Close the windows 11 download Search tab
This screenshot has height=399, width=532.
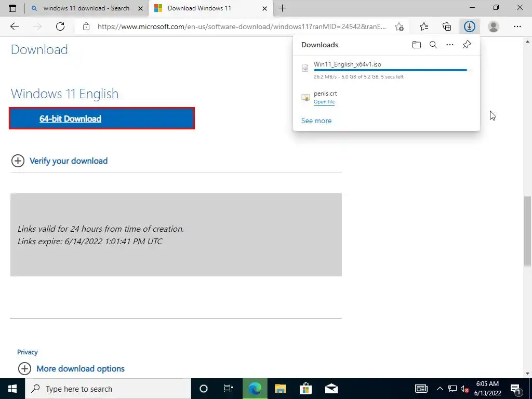click(140, 8)
